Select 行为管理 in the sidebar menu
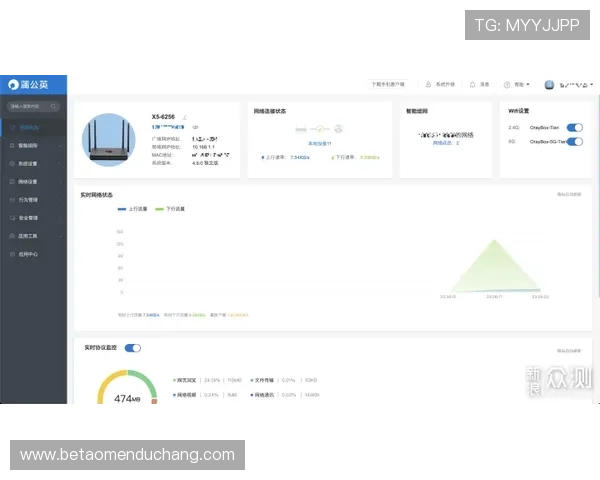 coord(29,200)
